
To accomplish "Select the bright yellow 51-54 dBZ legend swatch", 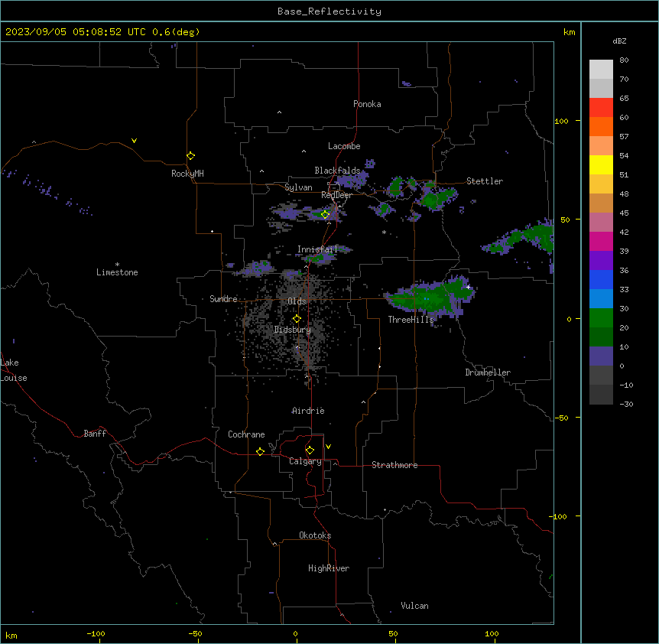I will pyautogui.click(x=601, y=164).
